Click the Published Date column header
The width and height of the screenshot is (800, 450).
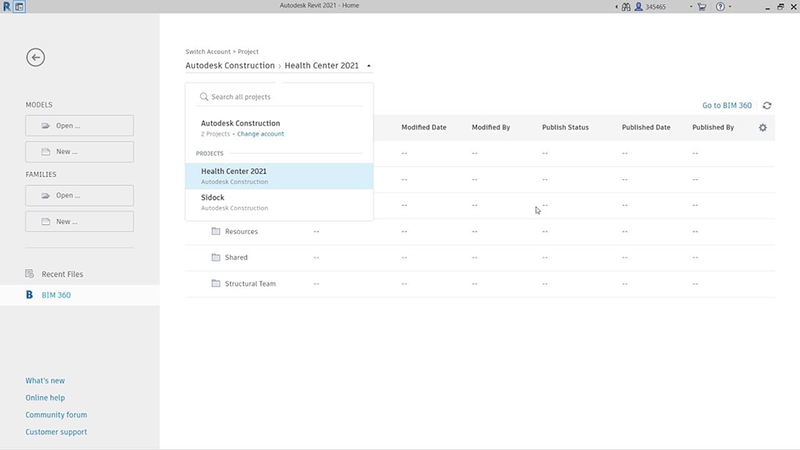point(646,128)
